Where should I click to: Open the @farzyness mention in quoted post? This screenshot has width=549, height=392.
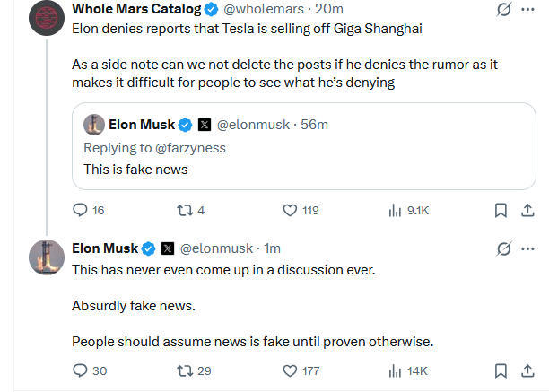[190, 148]
